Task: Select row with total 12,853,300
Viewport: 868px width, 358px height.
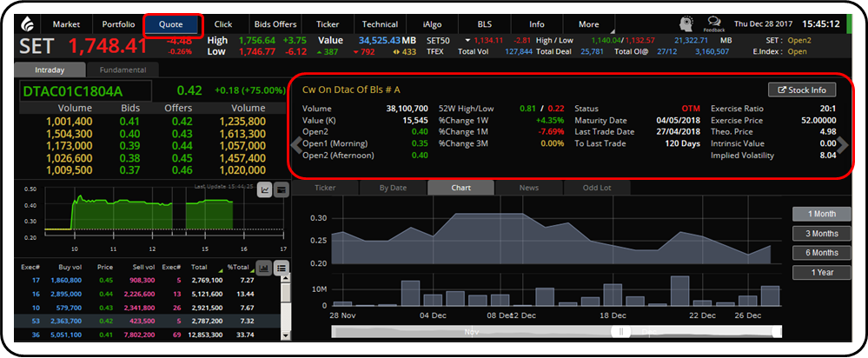Action: click(x=148, y=335)
